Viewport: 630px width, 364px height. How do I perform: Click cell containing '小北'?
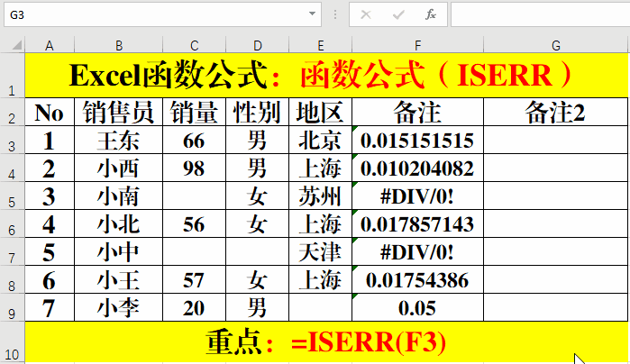pos(119,223)
